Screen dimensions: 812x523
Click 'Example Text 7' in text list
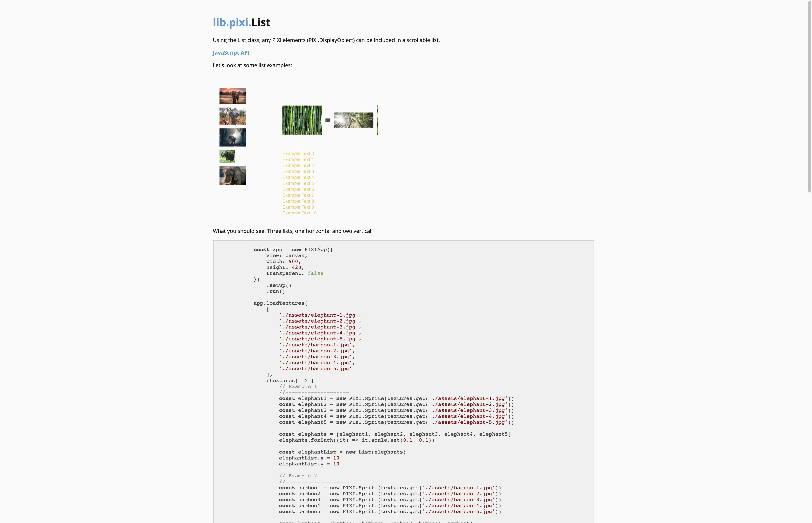298,195
